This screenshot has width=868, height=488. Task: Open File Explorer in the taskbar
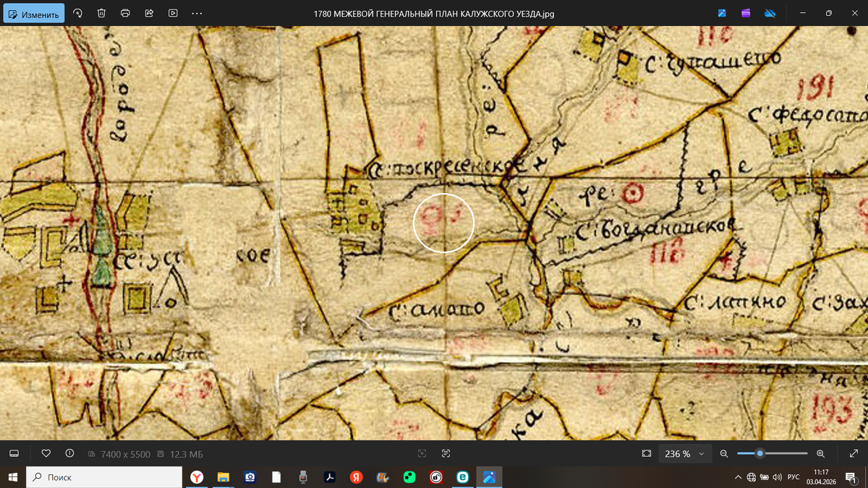tap(224, 477)
